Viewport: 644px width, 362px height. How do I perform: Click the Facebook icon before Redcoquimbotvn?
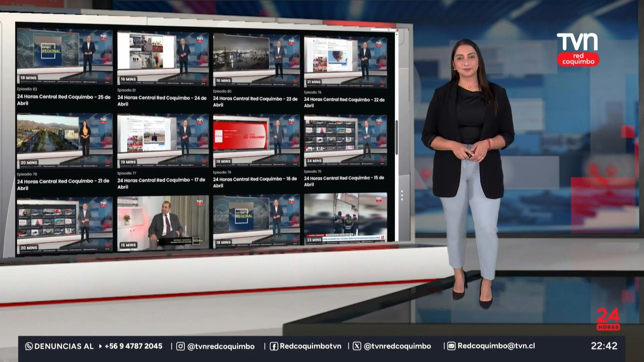[x=274, y=346]
